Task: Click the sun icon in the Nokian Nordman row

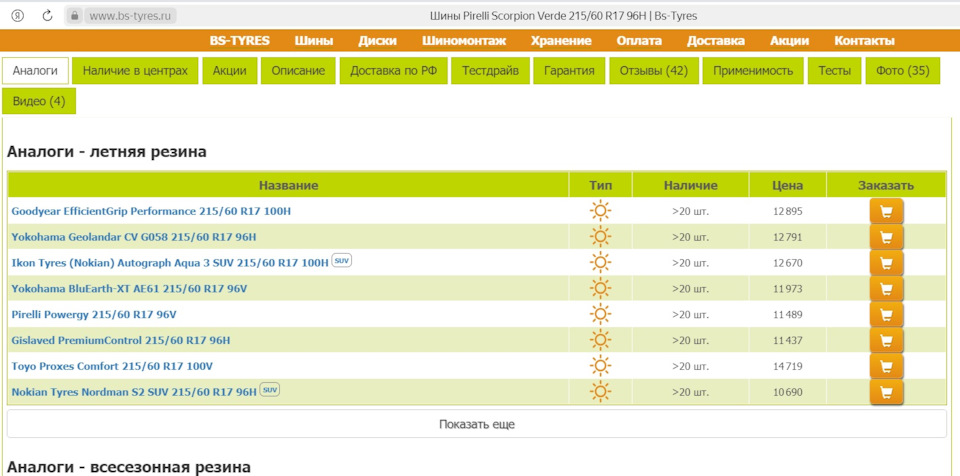Action: [x=600, y=392]
